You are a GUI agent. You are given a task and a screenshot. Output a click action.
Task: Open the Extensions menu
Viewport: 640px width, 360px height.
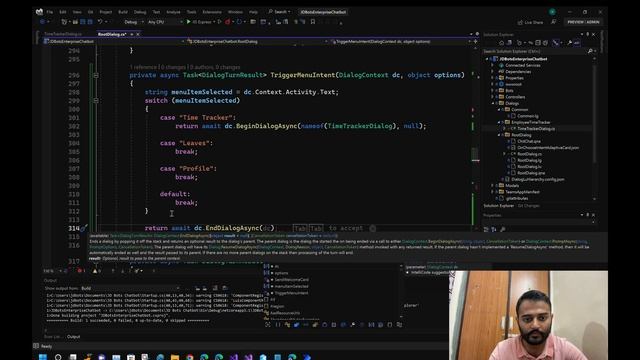pyautogui.click(x=212, y=12)
